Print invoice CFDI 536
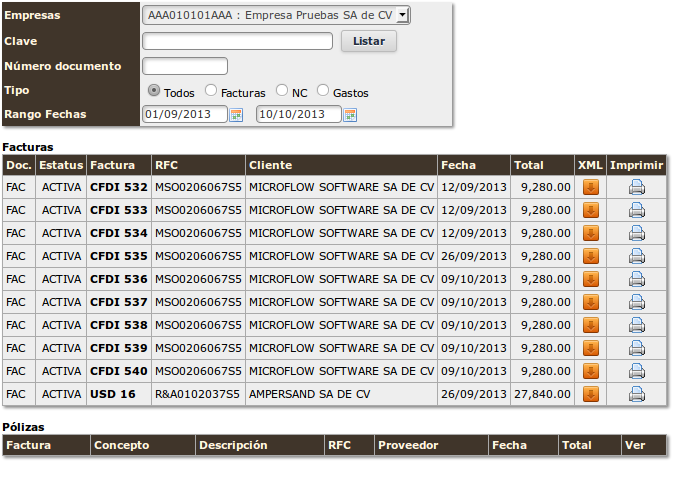This screenshot has width=673, height=483. 637,279
